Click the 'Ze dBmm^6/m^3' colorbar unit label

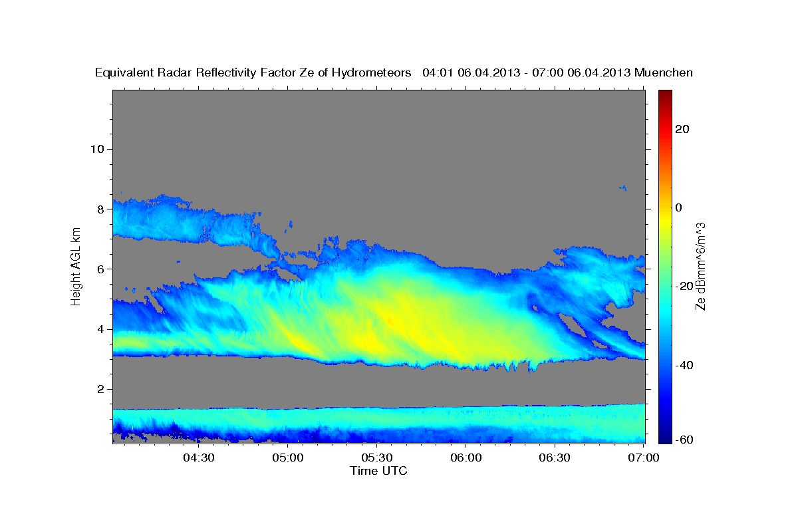coord(701,266)
